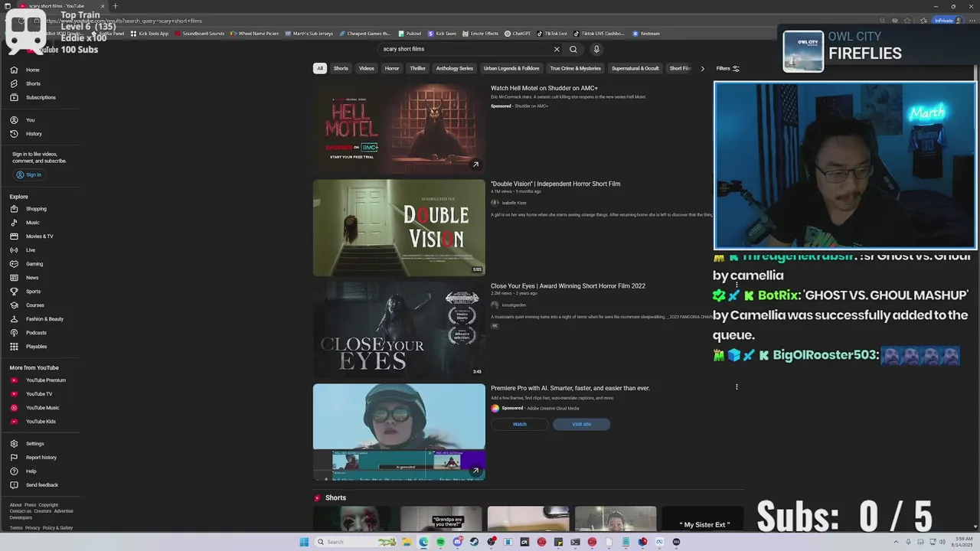Select the Shorts filter chip

coord(341,68)
